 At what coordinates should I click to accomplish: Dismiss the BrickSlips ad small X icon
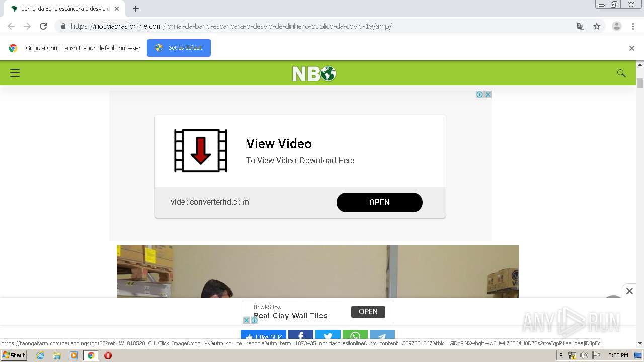point(246,320)
